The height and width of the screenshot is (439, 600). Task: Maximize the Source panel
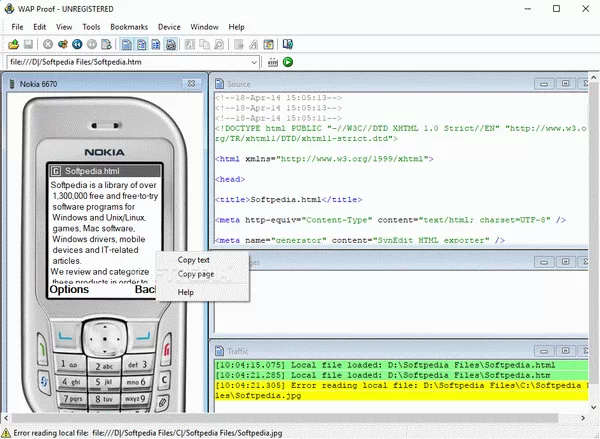[x=565, y=84]
